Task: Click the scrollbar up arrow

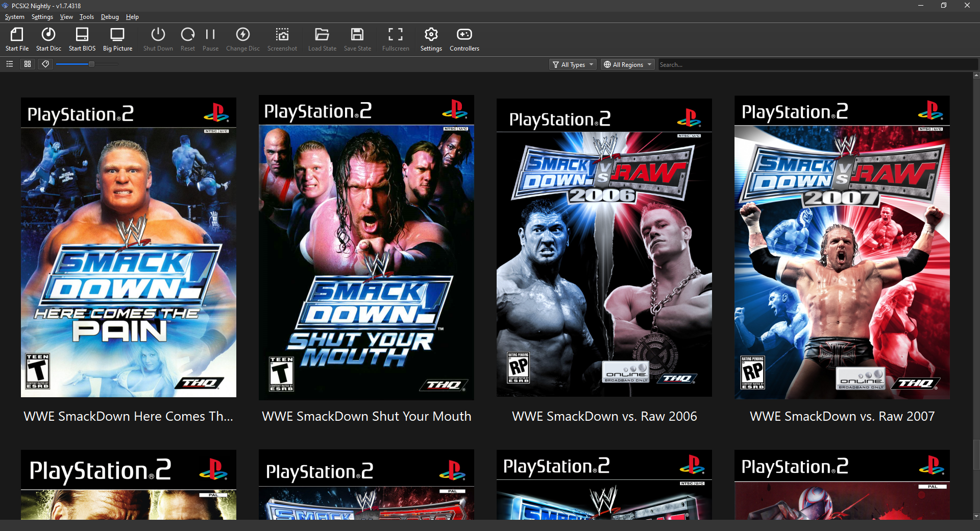Action: 976,76
